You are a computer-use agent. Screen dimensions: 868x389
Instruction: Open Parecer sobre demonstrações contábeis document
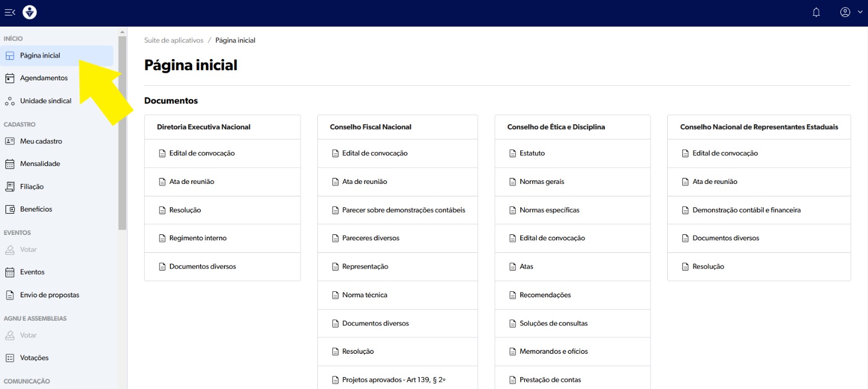[403, 210]
